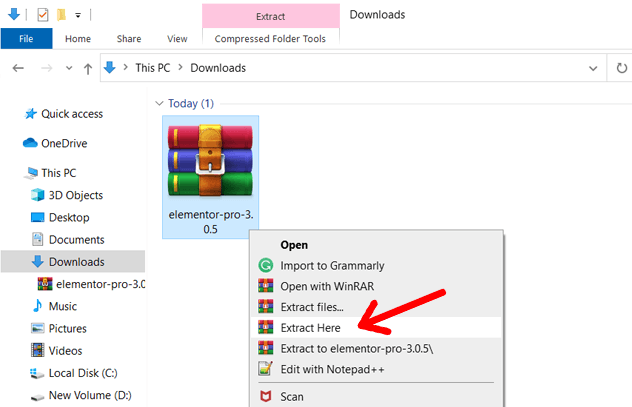Viewport: 632px width, 407px height.
Task: Select the elementor-pro-3.0.5 archive file
Action: tap(210, 177)
